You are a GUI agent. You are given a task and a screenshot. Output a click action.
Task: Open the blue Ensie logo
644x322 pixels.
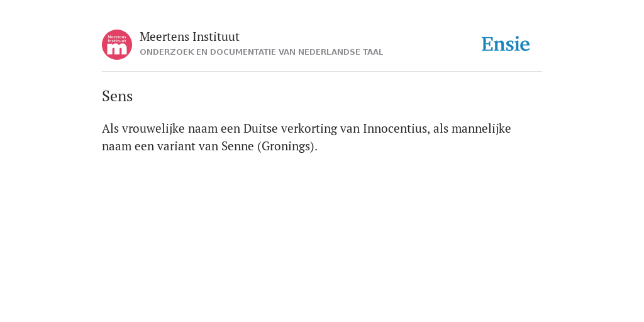[506, 44]
